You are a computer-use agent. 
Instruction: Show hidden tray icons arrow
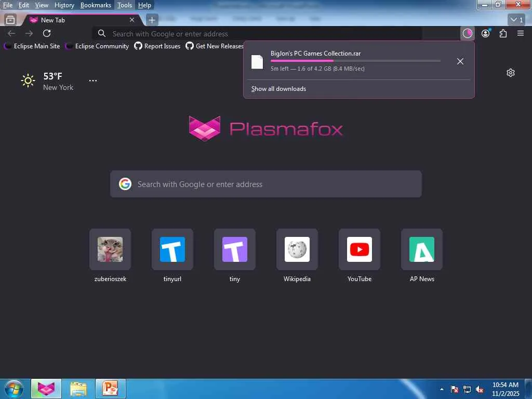(x=442, y=389)
